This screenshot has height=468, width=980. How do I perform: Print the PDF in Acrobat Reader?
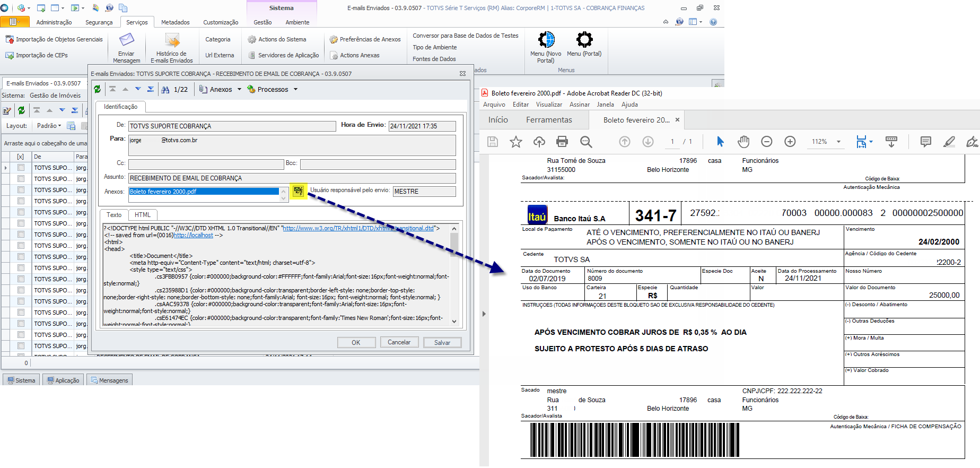(x=562, y=142)
